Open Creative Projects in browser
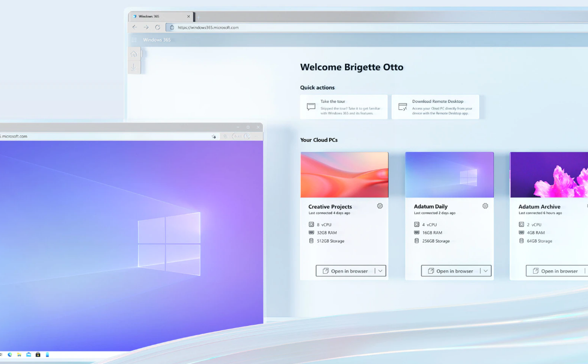 345,270
